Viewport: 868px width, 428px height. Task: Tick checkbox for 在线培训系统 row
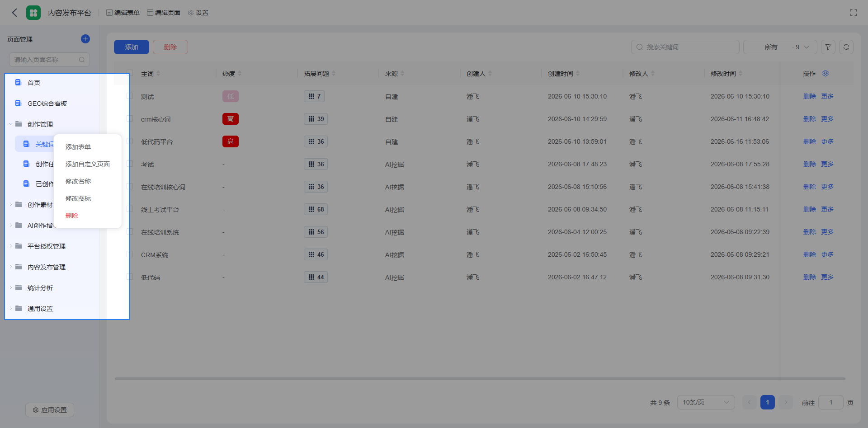click(130, 231)
